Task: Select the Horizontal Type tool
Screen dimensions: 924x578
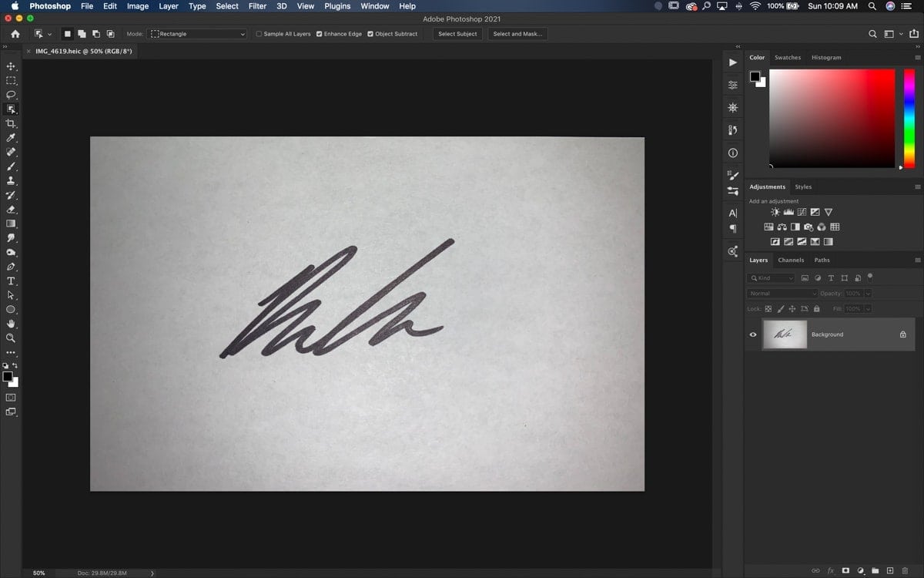Action: (x=11, y=281)
